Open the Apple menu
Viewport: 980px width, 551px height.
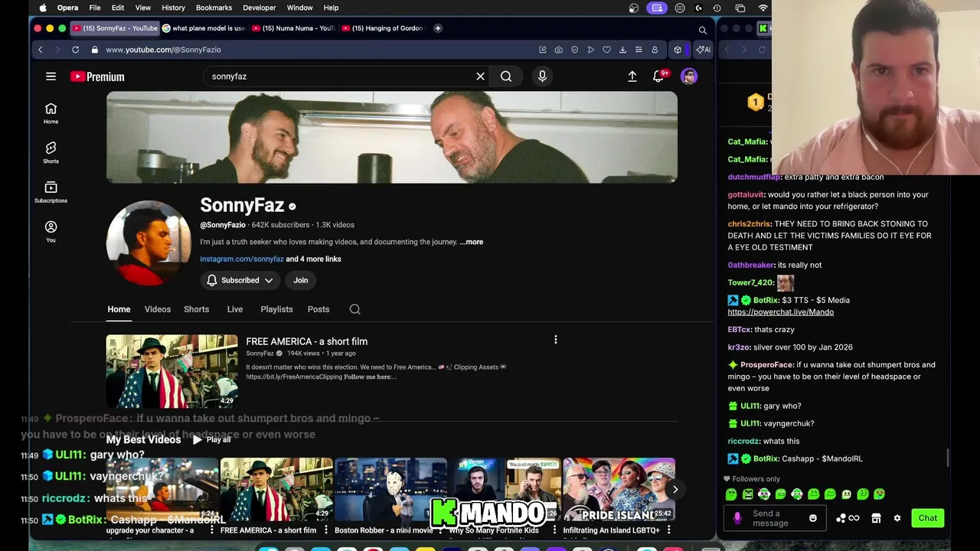click(x=43, y=8)
